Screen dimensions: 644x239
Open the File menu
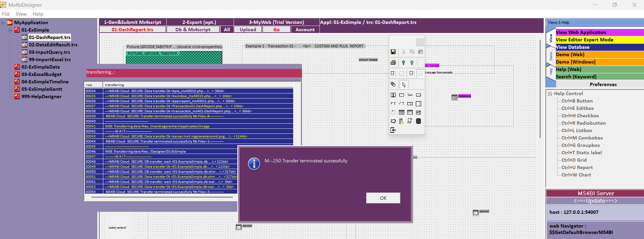pos(6,14)
